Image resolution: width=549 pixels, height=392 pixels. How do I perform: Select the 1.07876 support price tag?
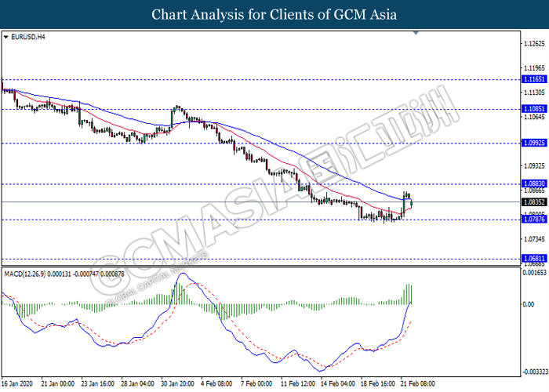point(534,220)
